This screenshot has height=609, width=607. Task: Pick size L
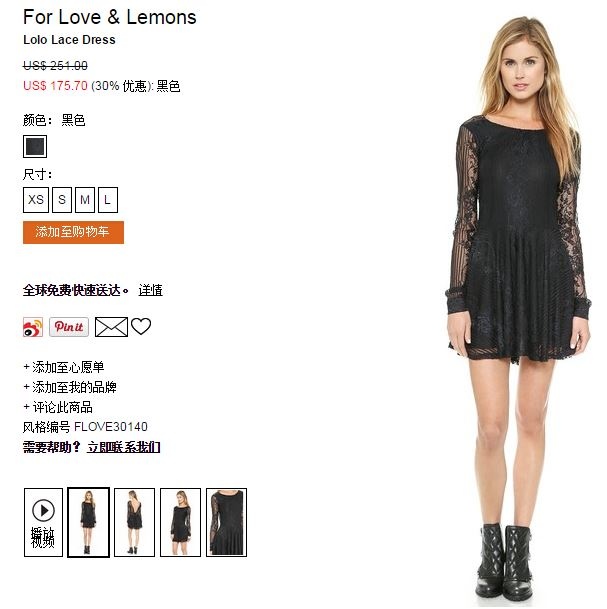pos(108,200)
